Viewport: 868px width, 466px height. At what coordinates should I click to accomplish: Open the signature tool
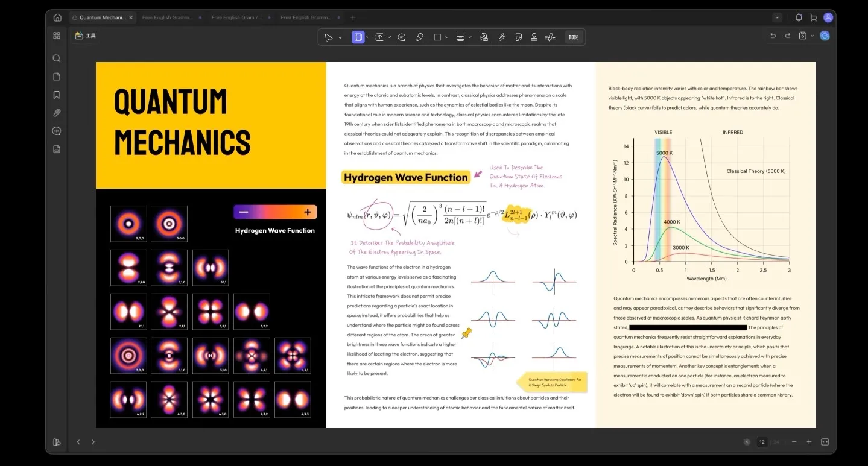click(550, 37)
